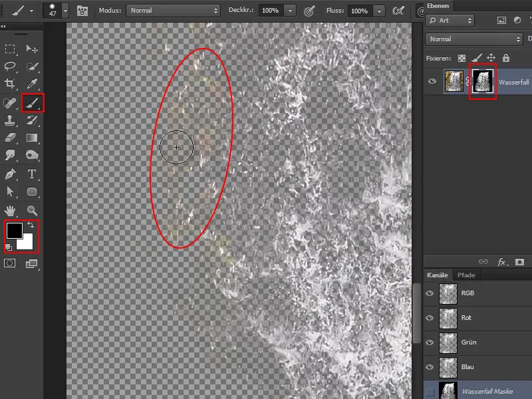532x399 pixels.
Task: Toggle Quick Mask mode
Action: click(10, 263)
